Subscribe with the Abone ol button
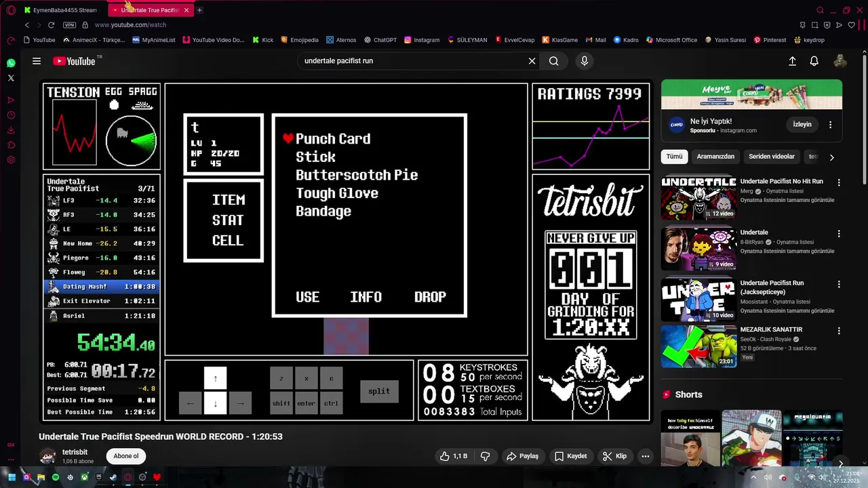 click(126, 456)
